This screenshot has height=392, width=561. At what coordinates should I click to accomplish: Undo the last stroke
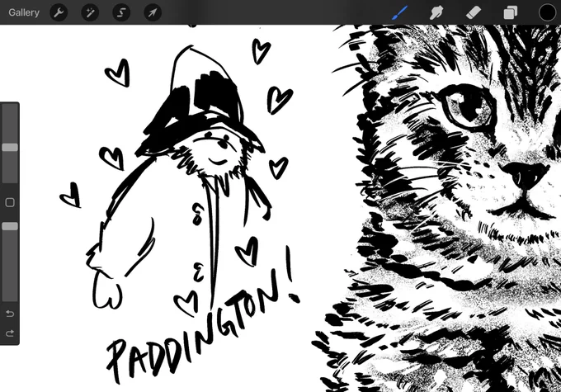pyautogui.click(x=10, y=314)
